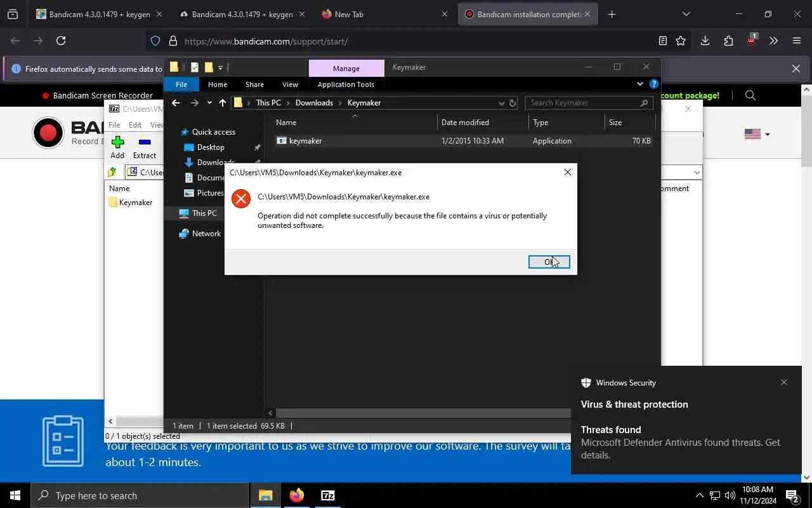Click 7-Zip up-folder icon

(112, 172)
